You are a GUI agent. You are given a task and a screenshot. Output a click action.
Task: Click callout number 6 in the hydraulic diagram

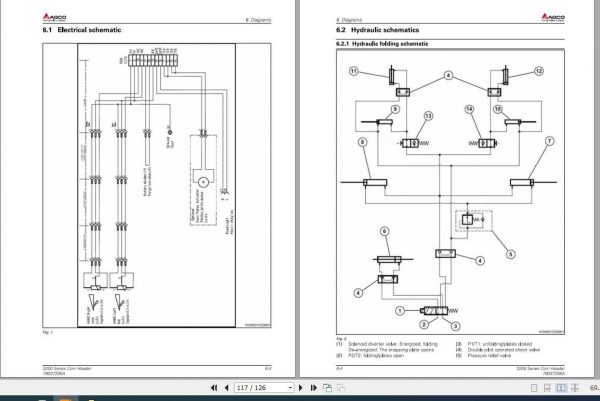[385, 231]
